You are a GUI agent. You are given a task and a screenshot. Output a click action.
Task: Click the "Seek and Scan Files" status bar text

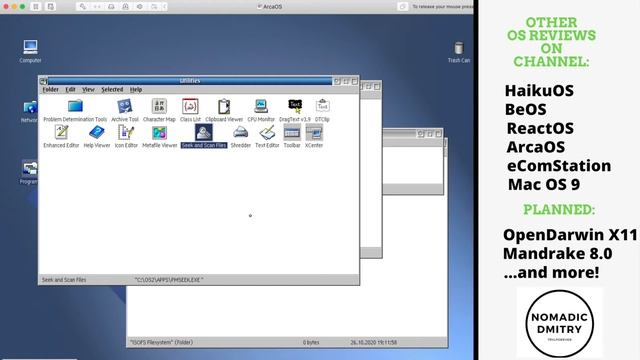64,280
